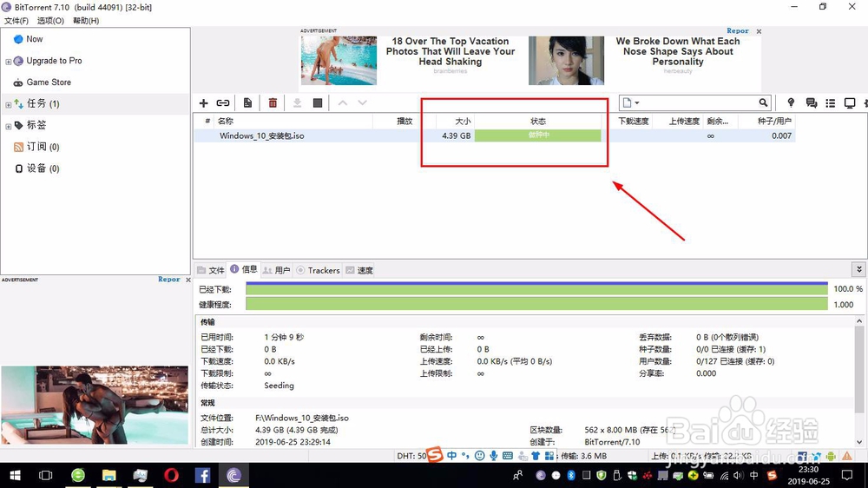This screenshot has width=868, height=488.
Task: Add a new torrent with plus icon
Action: click(204, 103)
